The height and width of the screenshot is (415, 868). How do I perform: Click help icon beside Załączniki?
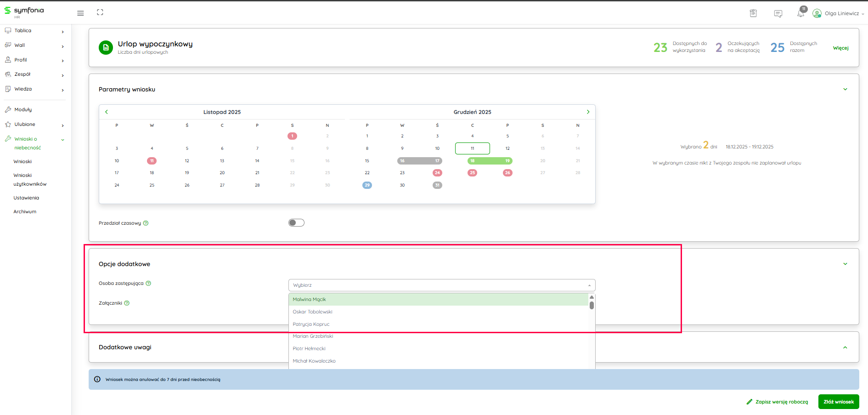(127, 303)
